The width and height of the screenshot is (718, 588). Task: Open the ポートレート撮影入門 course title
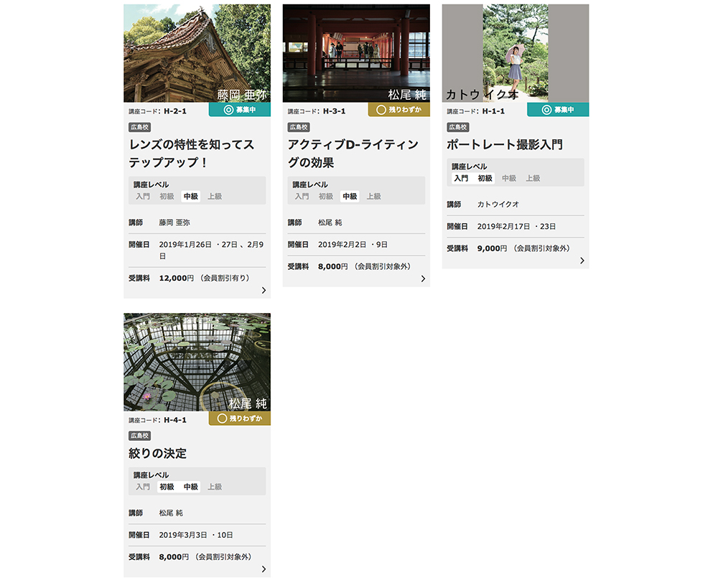505,145
